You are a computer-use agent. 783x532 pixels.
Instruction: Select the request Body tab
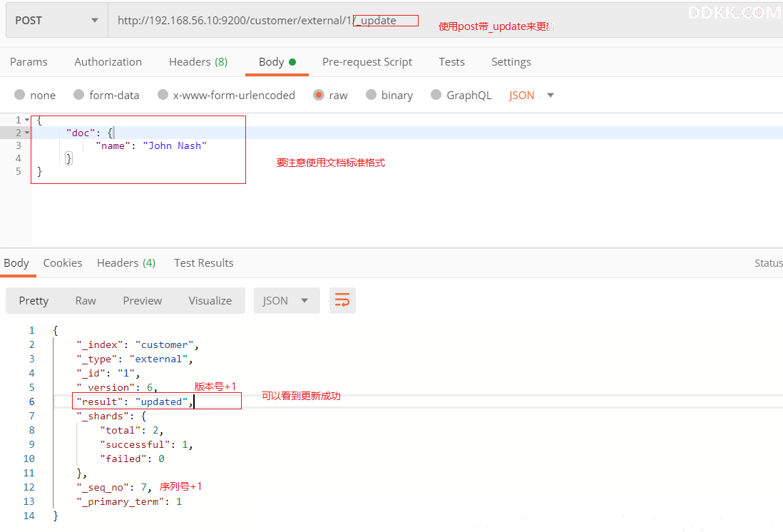pyautogui.click(x=277, y=62)
